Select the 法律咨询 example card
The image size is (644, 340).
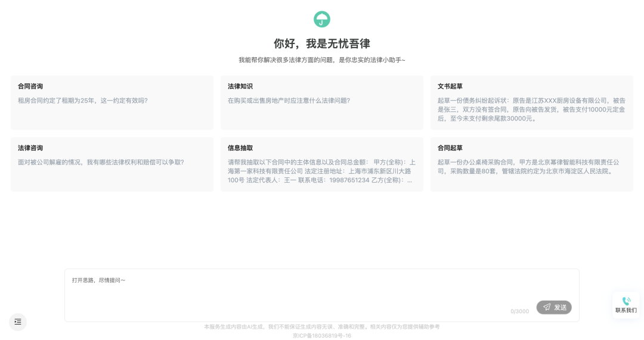click(x=112, y=164)
